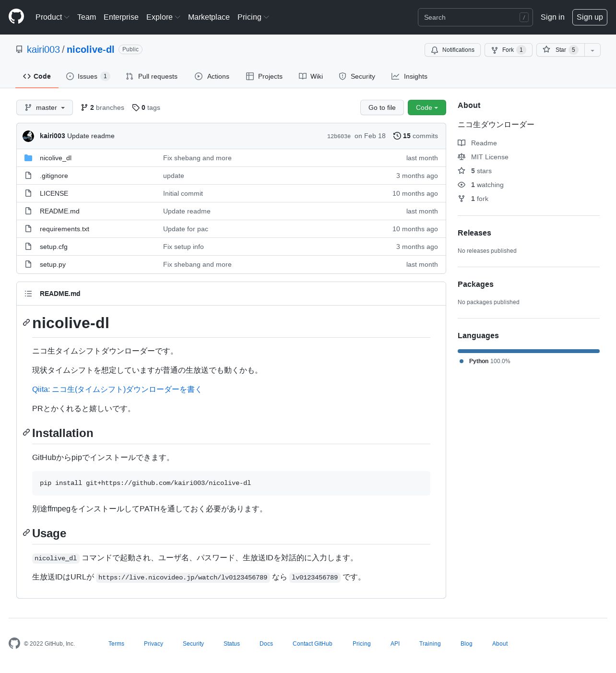Open commit hash 12b603e

[x=339, y=136]
